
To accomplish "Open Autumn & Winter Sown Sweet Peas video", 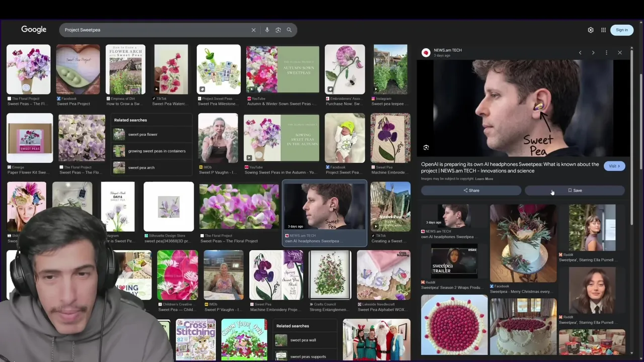I will tap(282, 69).
